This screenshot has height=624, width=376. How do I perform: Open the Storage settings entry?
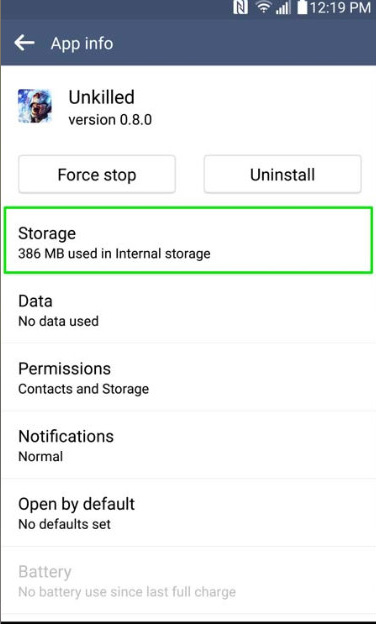click(x=188, y=240)
